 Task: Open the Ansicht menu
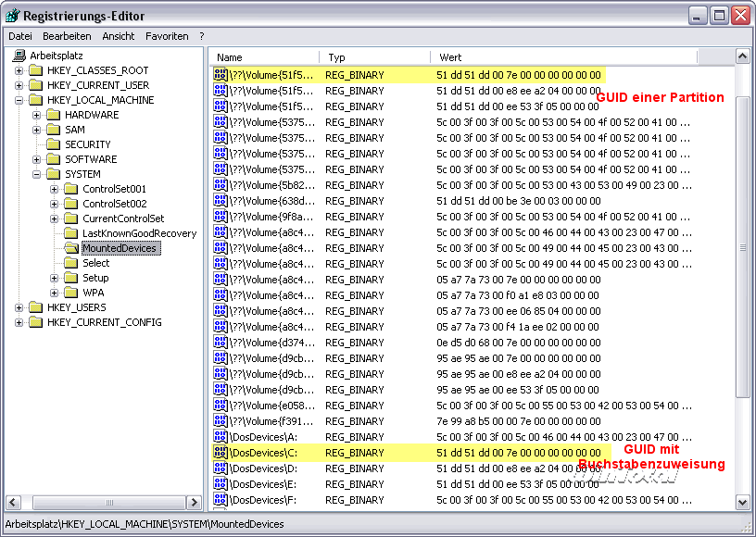[x=119, y=36]
